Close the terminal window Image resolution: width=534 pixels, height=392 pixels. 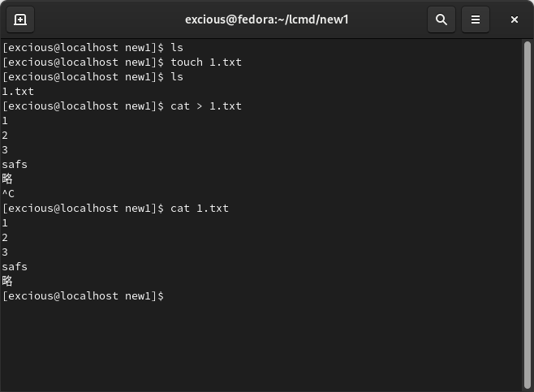click(515, 19)
